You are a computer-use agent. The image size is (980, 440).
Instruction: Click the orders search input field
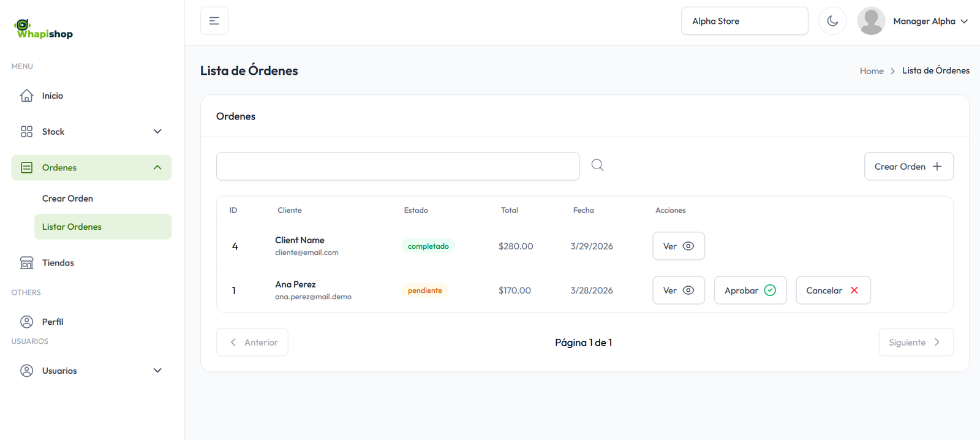[398, 167]
